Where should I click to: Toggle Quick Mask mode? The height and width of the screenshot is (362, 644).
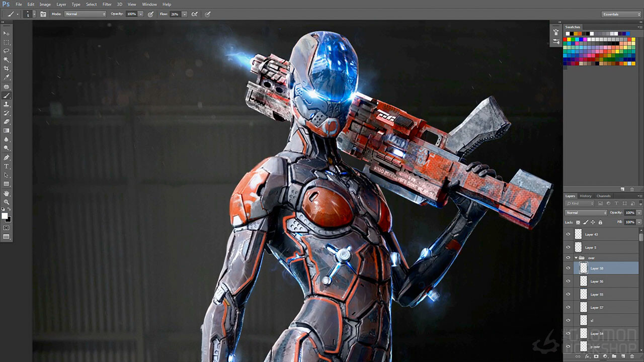pos(7,228)
